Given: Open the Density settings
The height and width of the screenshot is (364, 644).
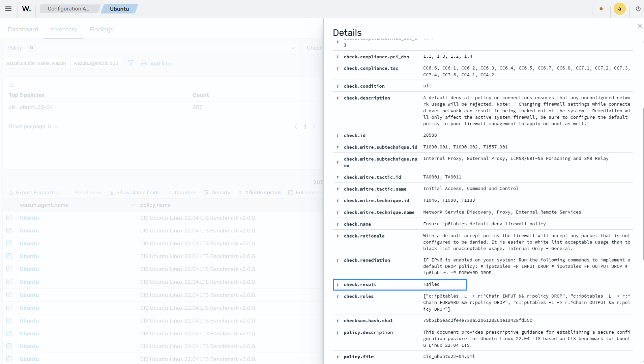Looking at the screenshot, I should [x=217, y=193].
